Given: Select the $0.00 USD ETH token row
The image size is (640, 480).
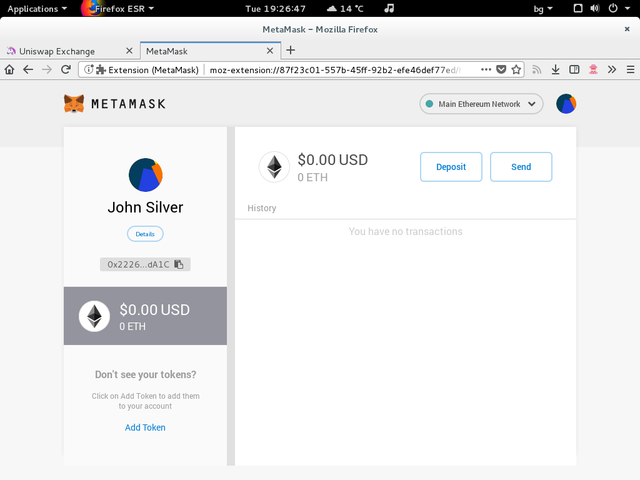Looking at the screenshot, I should (x=145, y=316).
